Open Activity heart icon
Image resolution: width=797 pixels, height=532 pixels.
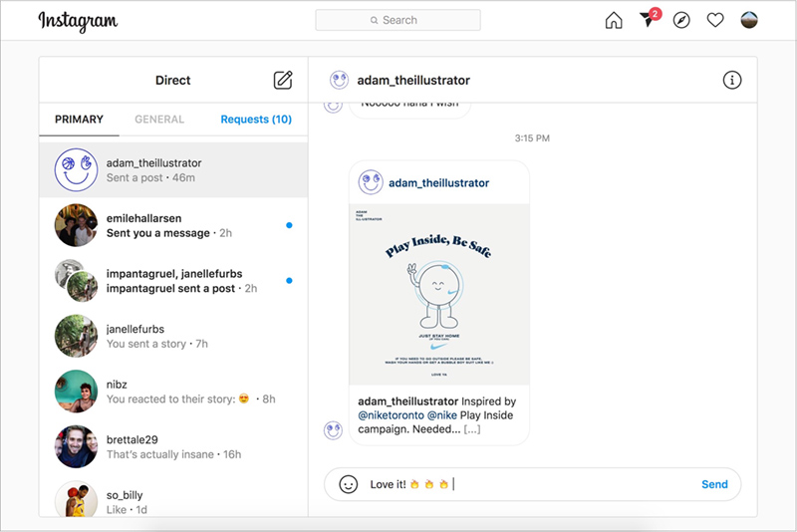[715, 20]
